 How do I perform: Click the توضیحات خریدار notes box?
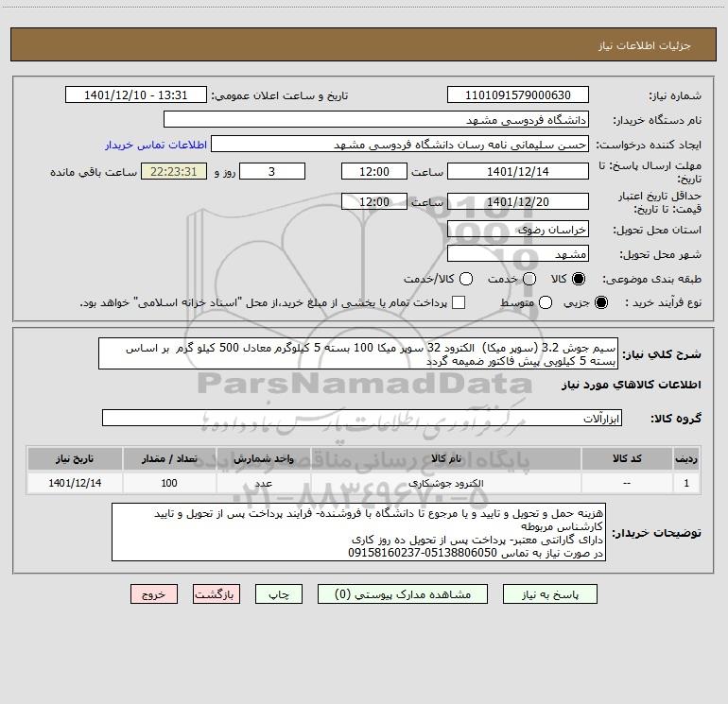359,532
